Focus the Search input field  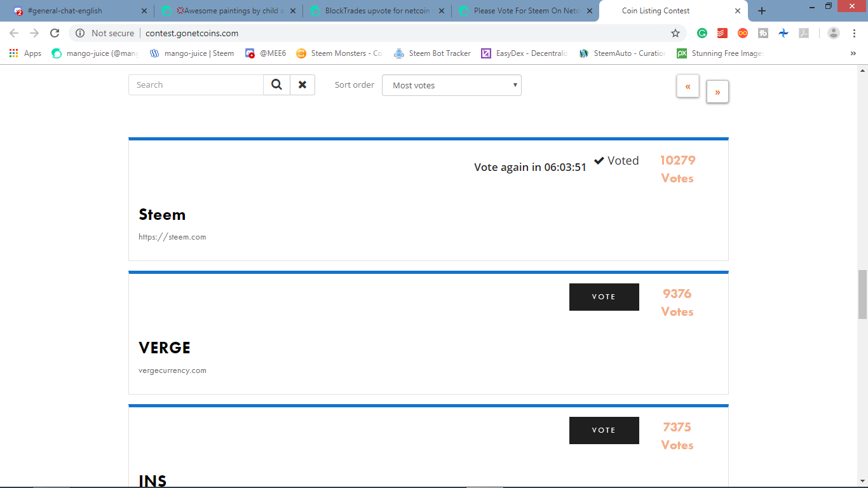pos(196,85)
